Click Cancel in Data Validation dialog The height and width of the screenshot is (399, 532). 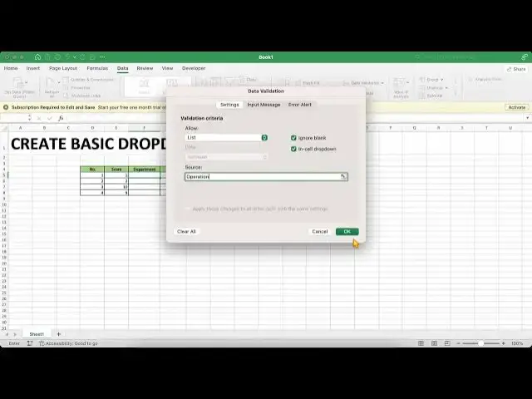(319, 231)
